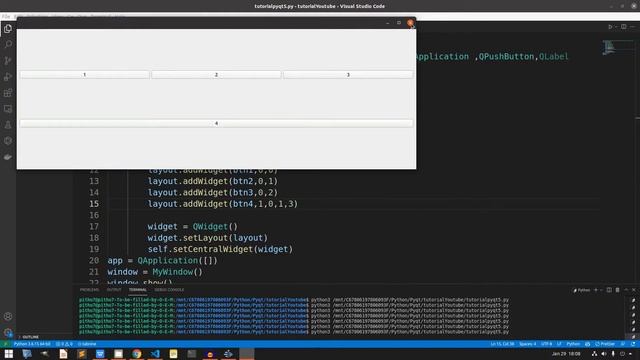Click the editor minimap overview
The image size is (640, 360).
tap(618, 47)
